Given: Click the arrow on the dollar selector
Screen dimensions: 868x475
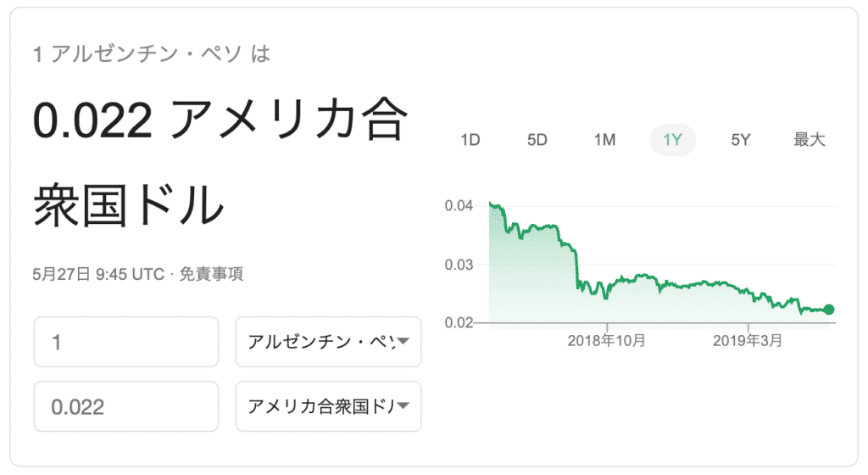Looking at the screenshot, I should [403, 405].
